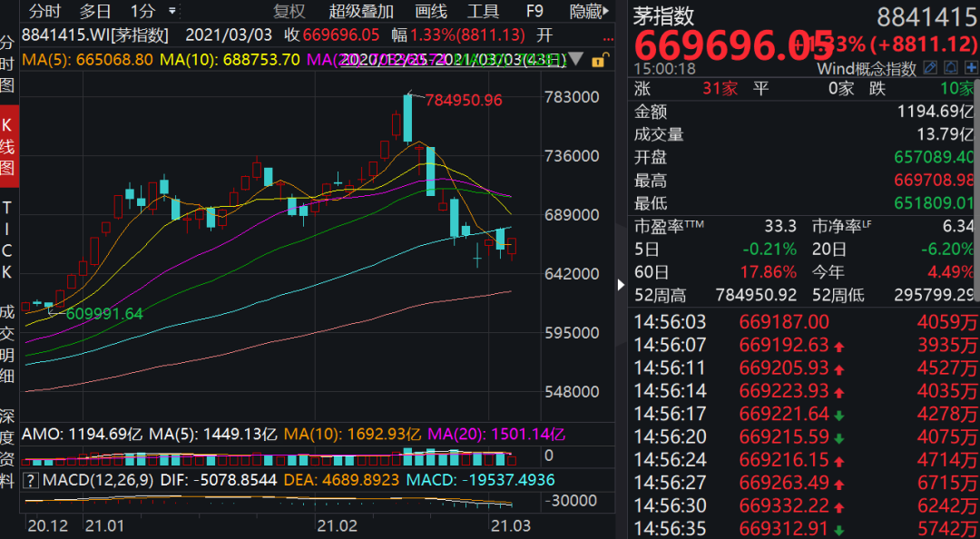This screenshot has width=980, height=539.
Task: Click the pencil edit icon beside Wind概念指数
Action: [x=931, y=67]
